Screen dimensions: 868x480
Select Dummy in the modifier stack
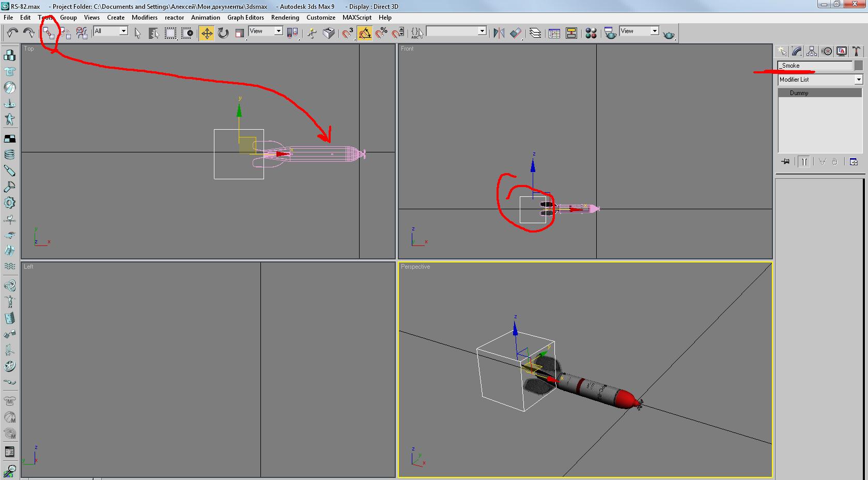(820, 93)
